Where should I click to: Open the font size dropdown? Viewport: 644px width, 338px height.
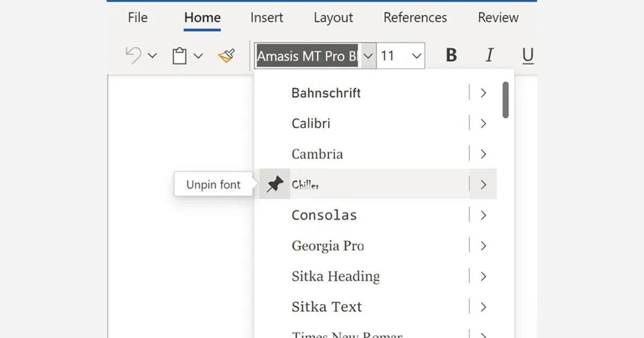[417, 55]
